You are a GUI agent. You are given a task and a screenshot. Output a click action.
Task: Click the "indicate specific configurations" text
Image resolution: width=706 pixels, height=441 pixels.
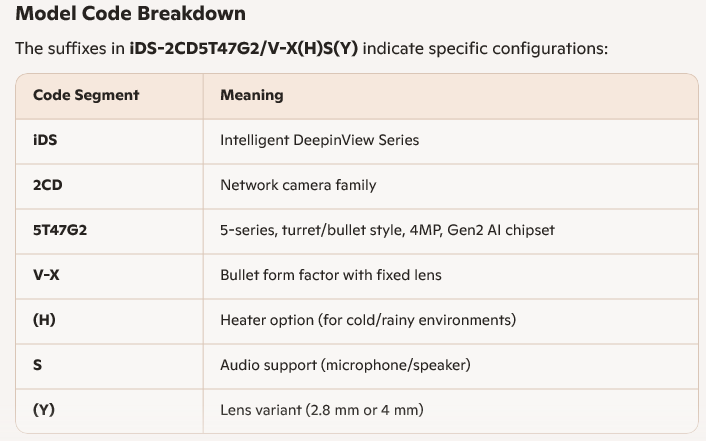pyautogui.click(x=485, y=49)
